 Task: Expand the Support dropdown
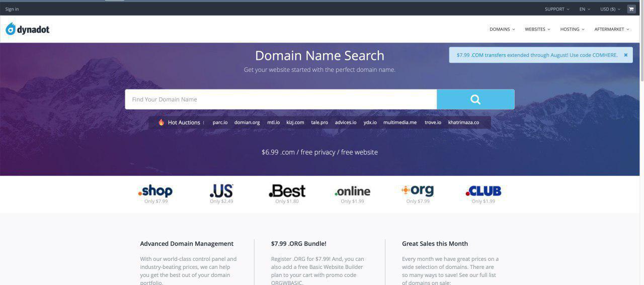pyautogui.click(x=557, y=9)
